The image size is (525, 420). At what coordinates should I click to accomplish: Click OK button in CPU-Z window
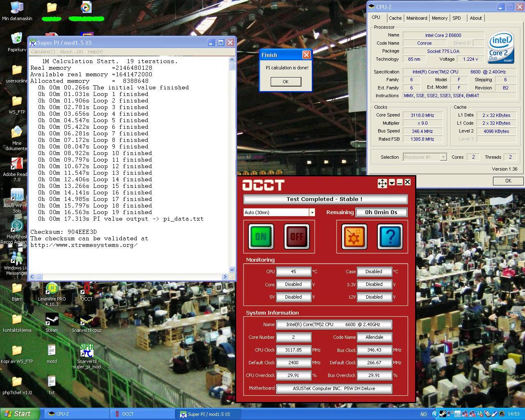point(508,181)
